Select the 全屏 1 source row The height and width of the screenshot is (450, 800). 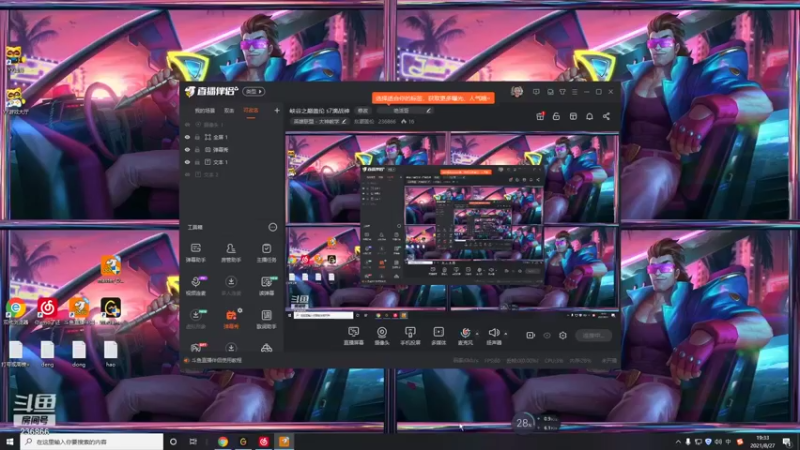pos(232,137)
